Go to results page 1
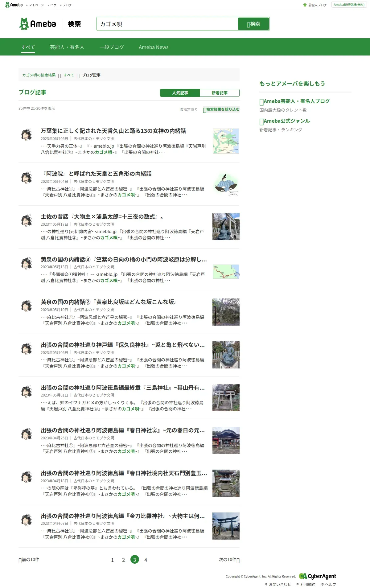The height and width of the screenshot is (588, 370). (113, 560)
